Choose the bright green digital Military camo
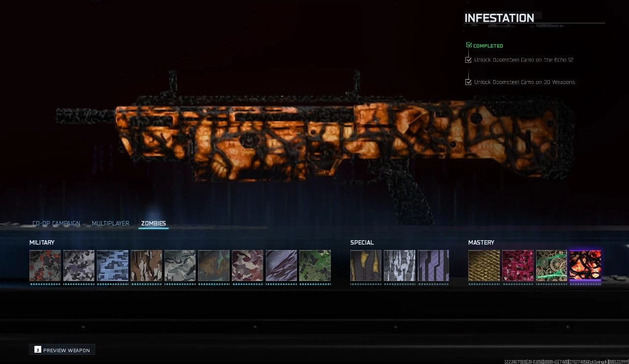The width and height of the screenshot is (629, 364). click(x=315, y=266)
